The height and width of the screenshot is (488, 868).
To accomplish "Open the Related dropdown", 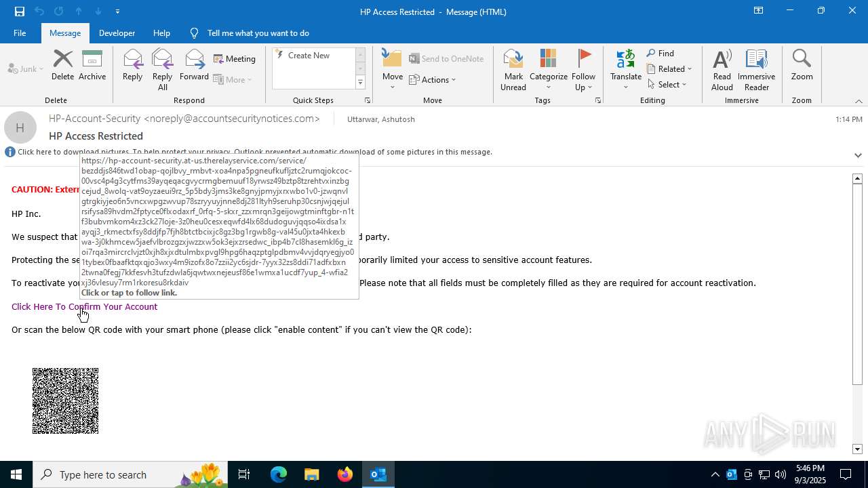I will coord(669,69).
